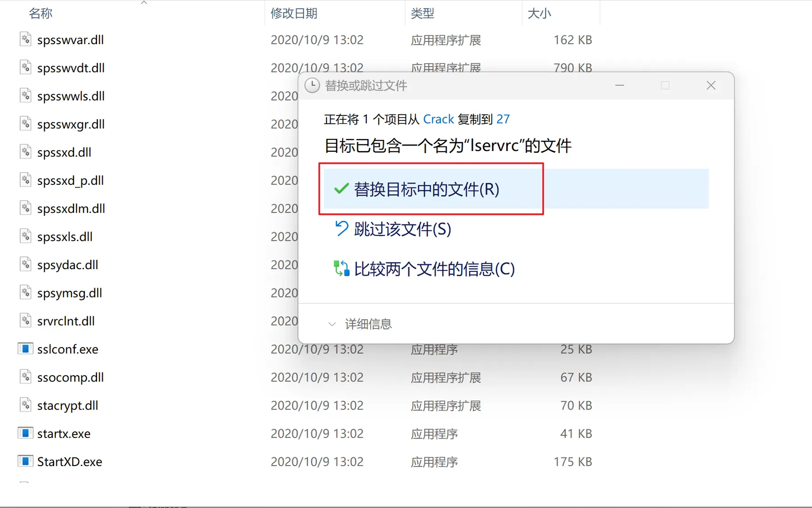The height and width of the screenshot is (508, 812).
Task: Sort by the 名称 column header
Action: [x=41, y=13]
